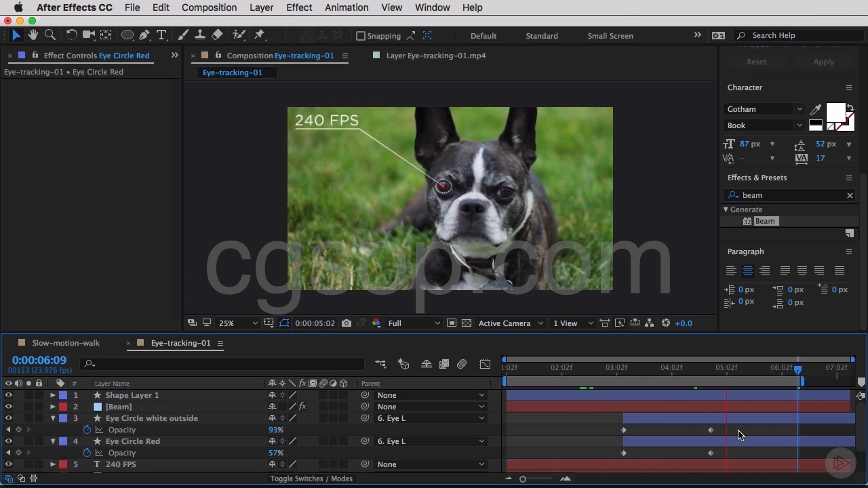Open the Active Camera view dropdown
The width and height of the screenshot is (868, 488).
coord(511,323)
